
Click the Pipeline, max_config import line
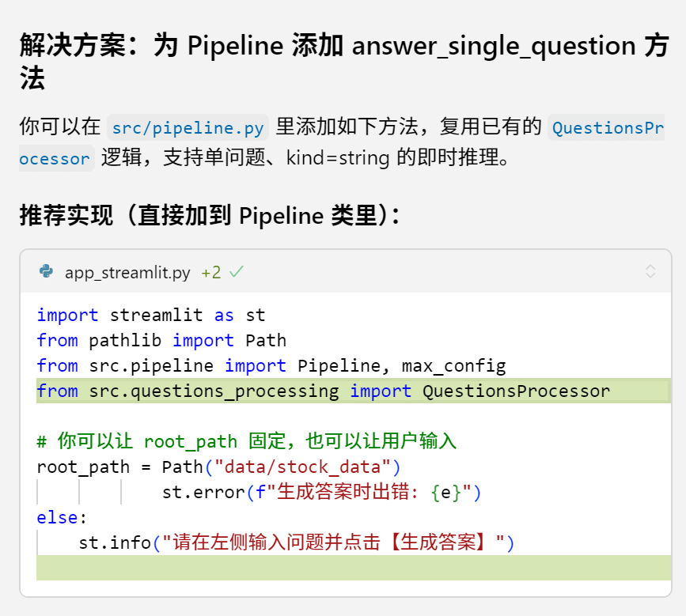pos(271,366)
